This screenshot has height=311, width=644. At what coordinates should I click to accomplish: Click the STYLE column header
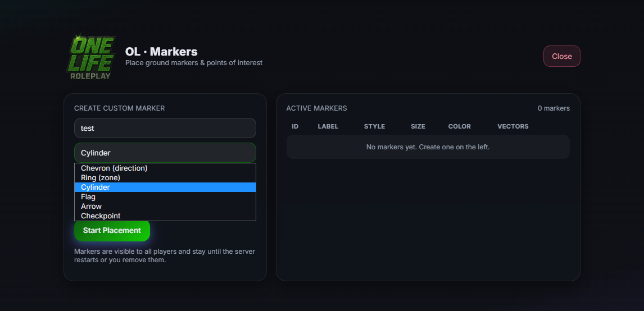point(374,126)
